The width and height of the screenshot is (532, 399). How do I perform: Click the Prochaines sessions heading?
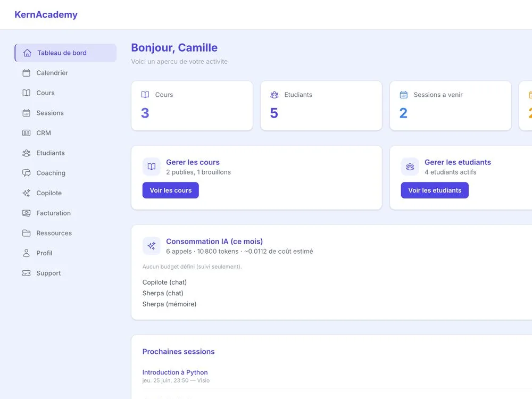click(x=178, y=352)
